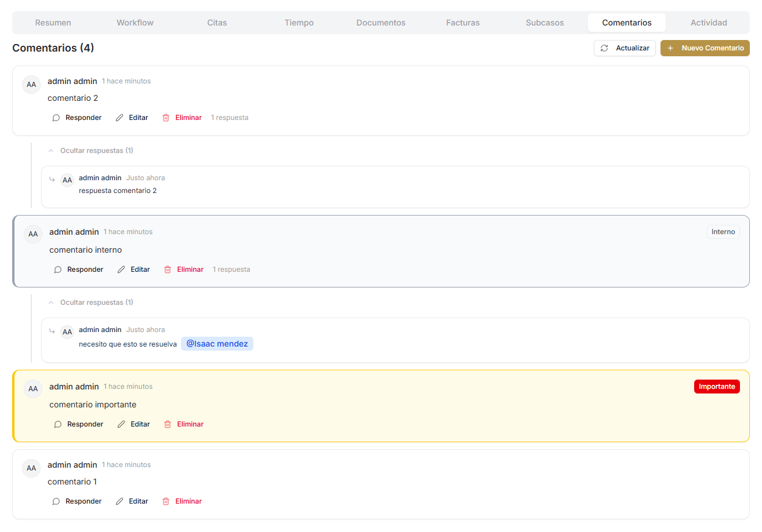The height and width of the screenshot is (532, 762).
Task: Click reply bubble icon on comentario 2
Action: 56,118
